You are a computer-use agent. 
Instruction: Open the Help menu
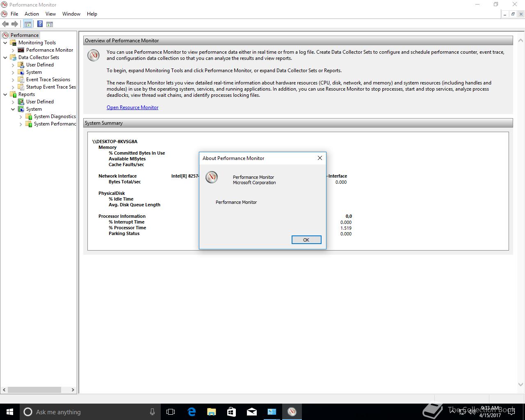coord(92,14)
